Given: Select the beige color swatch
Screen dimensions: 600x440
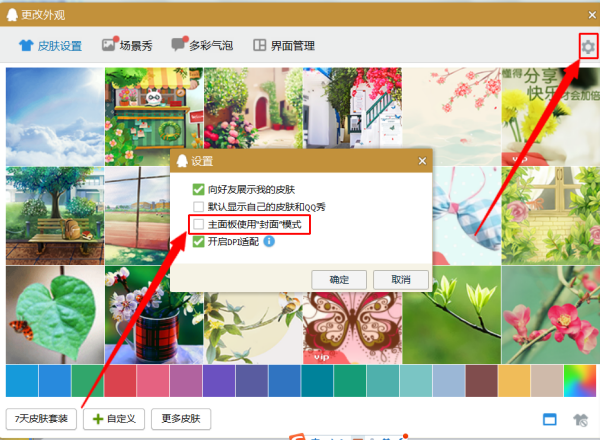Looking at the screenshot, I should [x=547, y=381].
